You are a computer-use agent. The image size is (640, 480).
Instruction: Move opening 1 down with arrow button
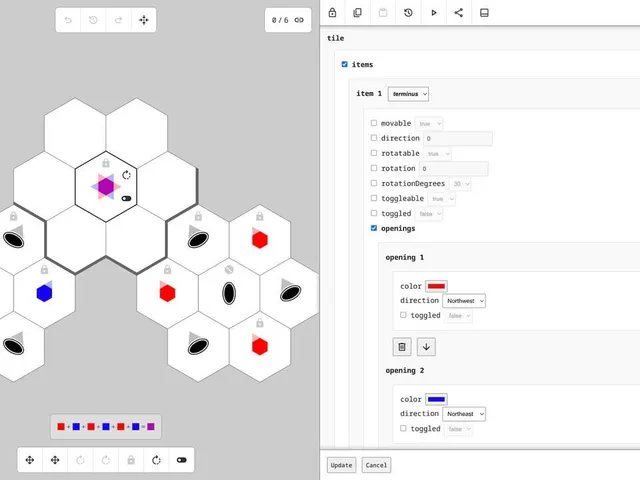[x=426, y=347]
